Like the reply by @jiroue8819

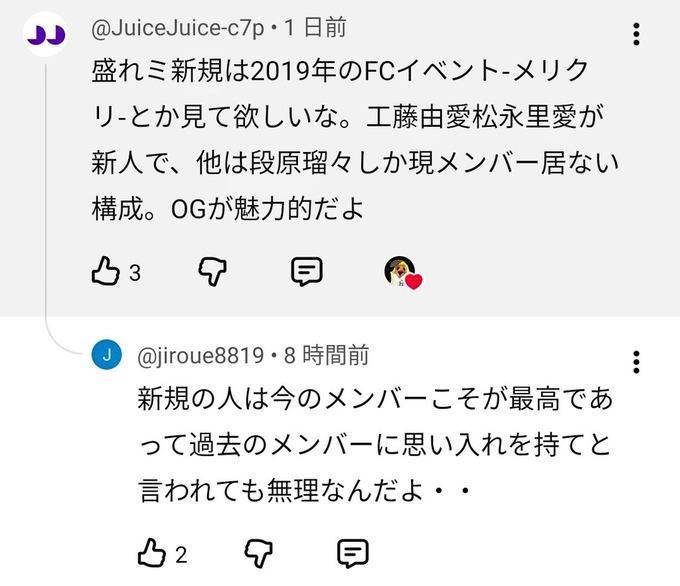[x=151, y=553]
